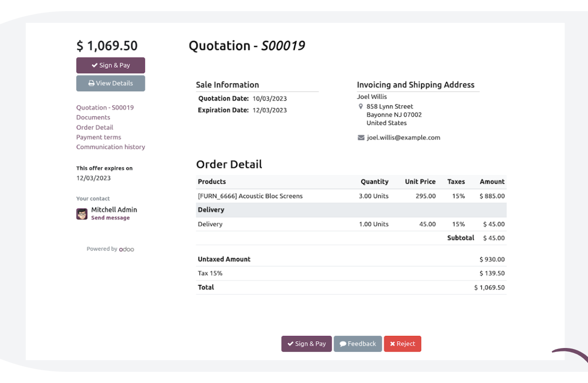This screenshot has height=383, width=588.
Task: Click the $ 930.00 untaxed value
Action: pos(492,260)
